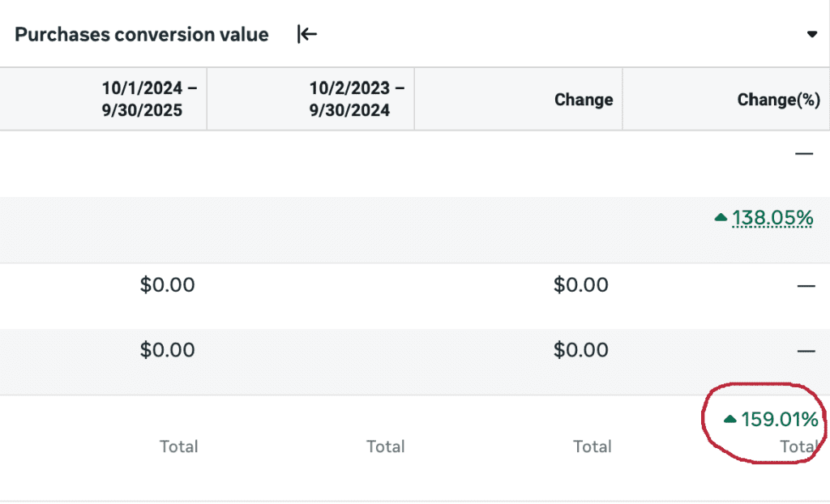The height and width of the screenshot is (504, 830).
Task: Open the dropdown caret in header
Action: (x=811, y=34)
